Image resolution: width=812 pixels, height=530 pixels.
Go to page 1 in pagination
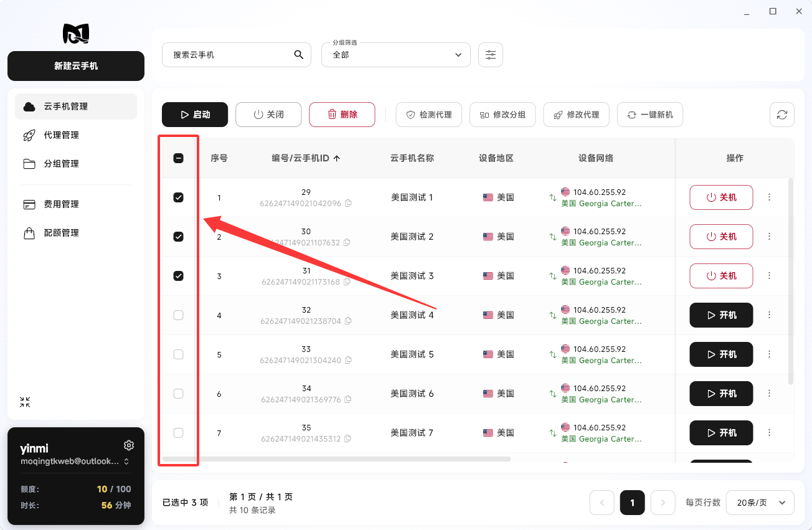click(633, 503)
